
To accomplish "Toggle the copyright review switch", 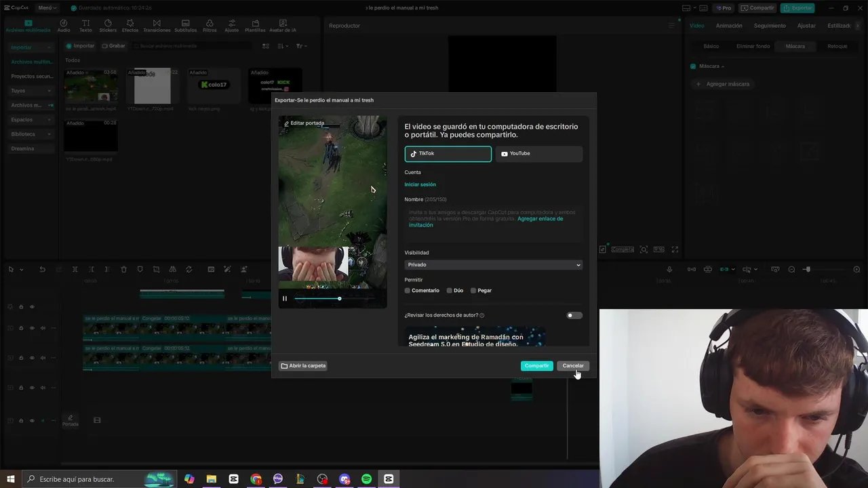I will (574, 315).
